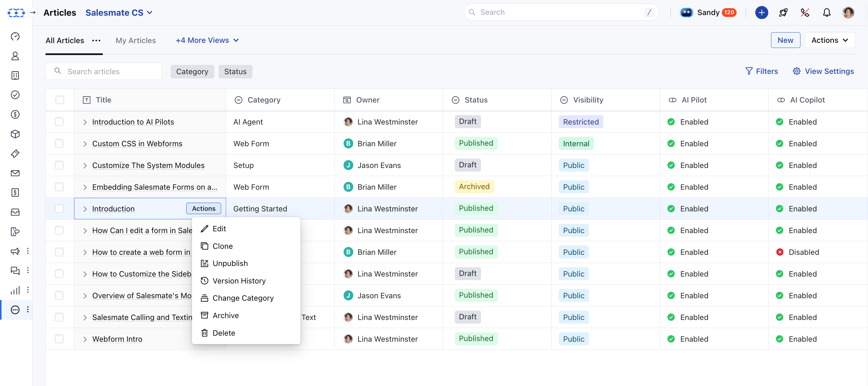Choose Unpublish in the context menu
This screenshot has width=868, height=386.
pos(246,263)
